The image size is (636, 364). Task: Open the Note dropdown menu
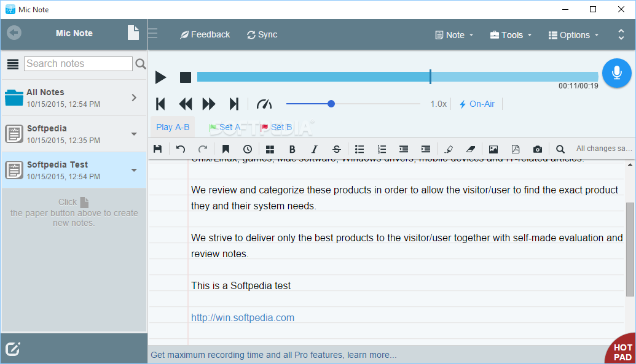coord(454,35)
